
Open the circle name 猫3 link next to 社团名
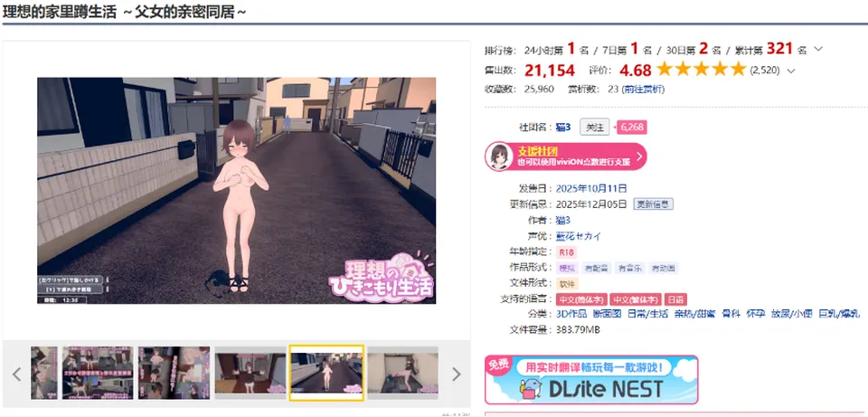[563, 128]
